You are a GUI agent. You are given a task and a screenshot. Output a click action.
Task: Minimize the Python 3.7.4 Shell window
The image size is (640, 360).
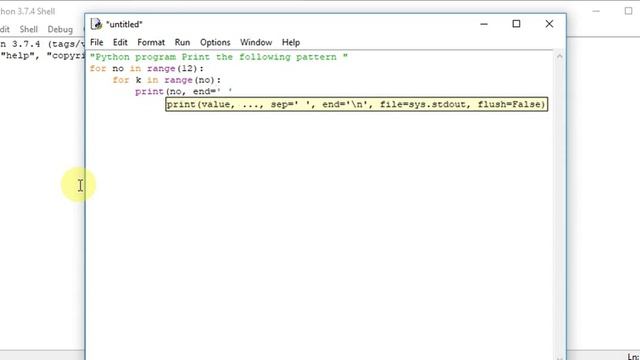[x=596, y=11]
